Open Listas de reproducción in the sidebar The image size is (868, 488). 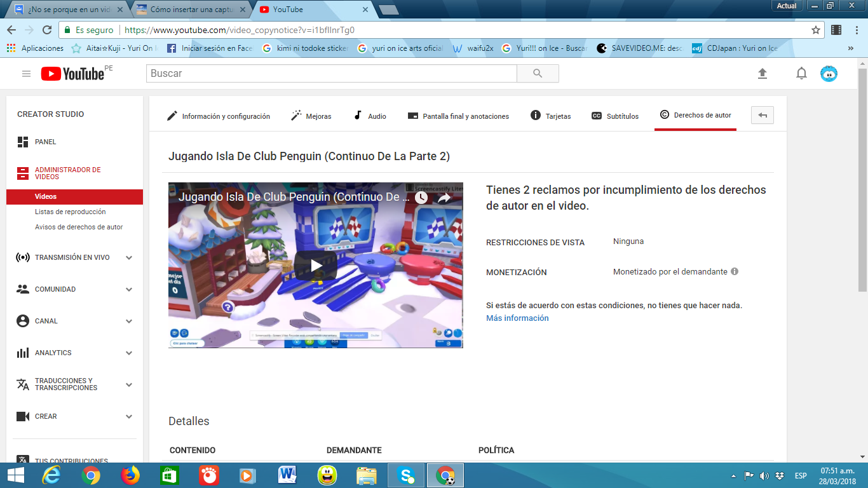pos(71,212)
